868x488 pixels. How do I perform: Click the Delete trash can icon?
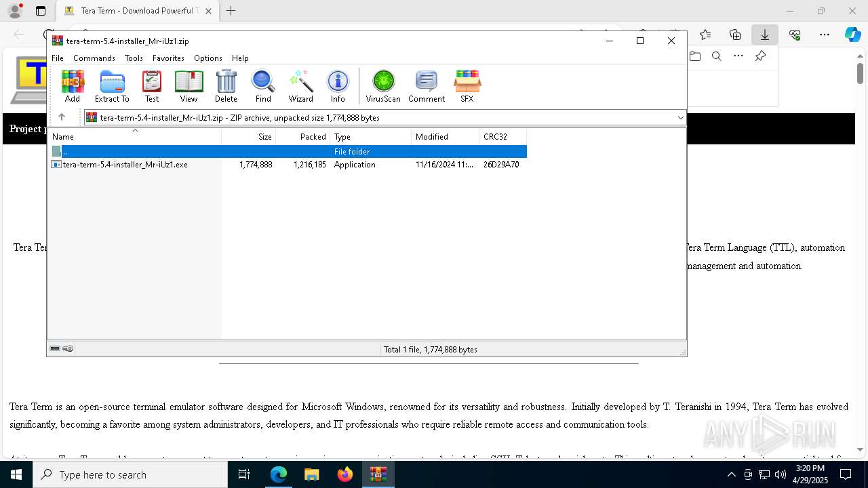226,86
